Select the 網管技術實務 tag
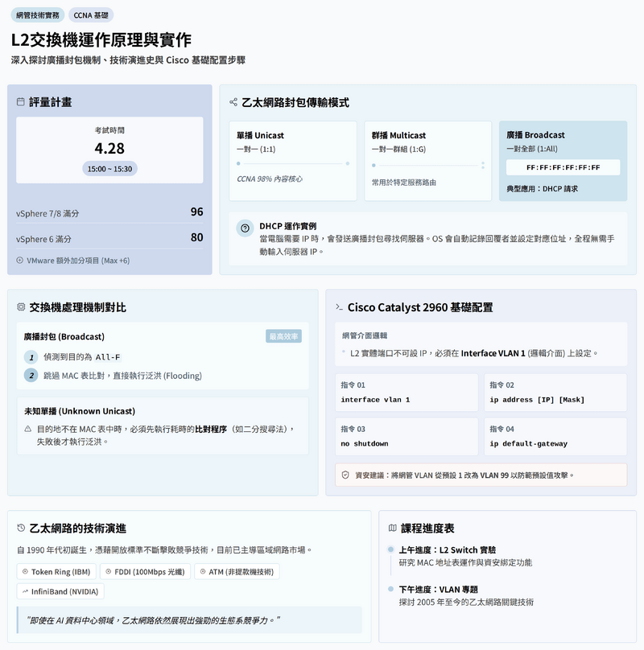 click(38, 15)
